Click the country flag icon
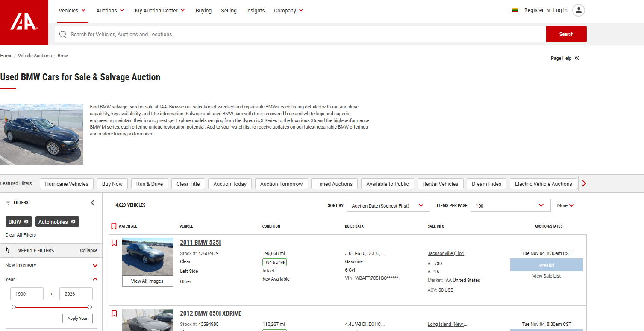The height and width of the screenshot is (331, 644). [x=515, y=11]
